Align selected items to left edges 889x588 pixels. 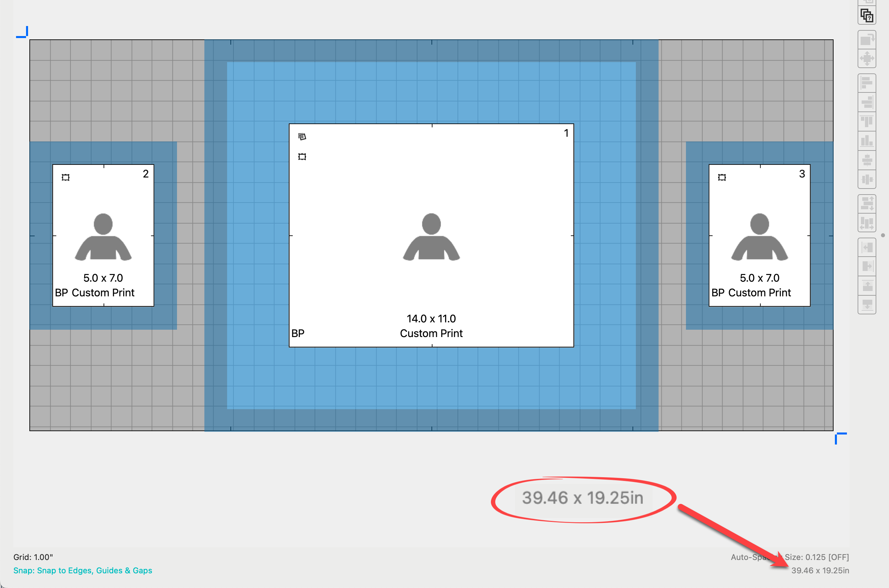(867, 83)
